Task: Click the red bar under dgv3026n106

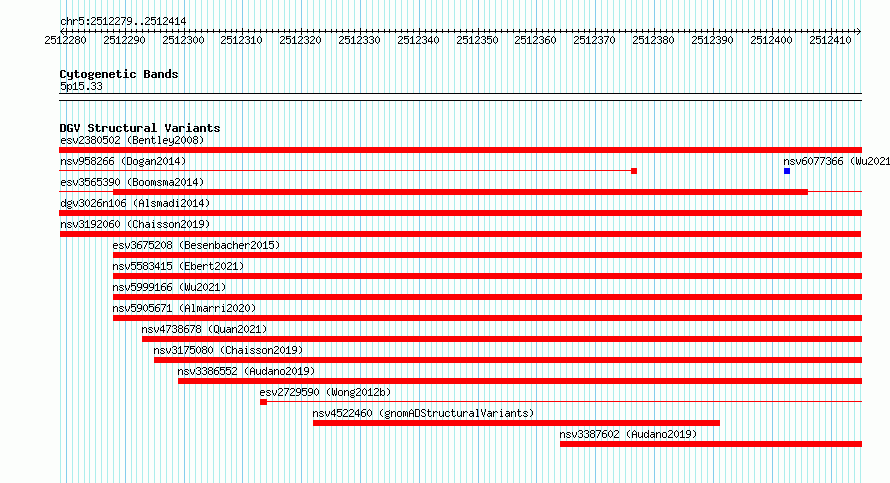Action: point(460,213)
